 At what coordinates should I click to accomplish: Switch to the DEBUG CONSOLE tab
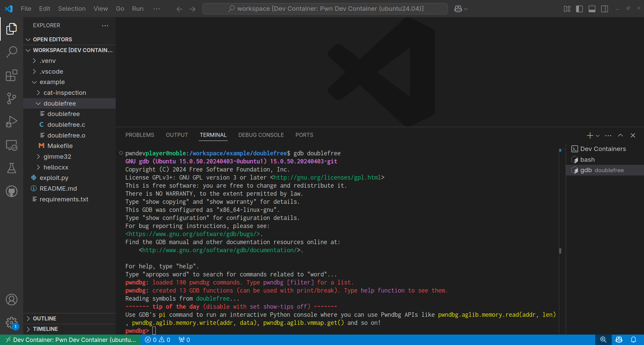pos(261,135)
